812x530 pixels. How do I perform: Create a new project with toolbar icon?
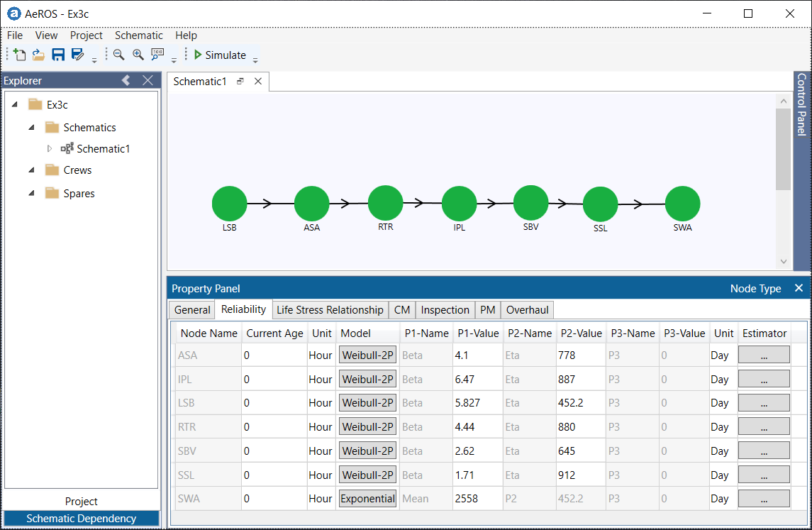(x=20, y=55)
